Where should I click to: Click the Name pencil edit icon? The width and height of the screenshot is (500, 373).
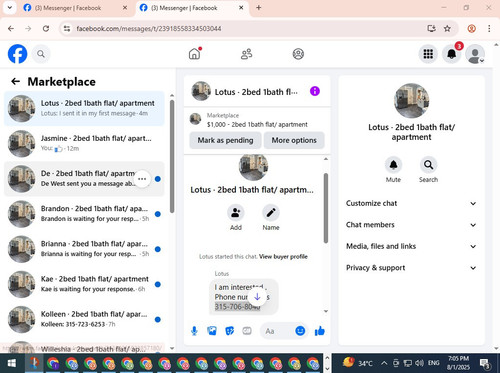point(271,213)
